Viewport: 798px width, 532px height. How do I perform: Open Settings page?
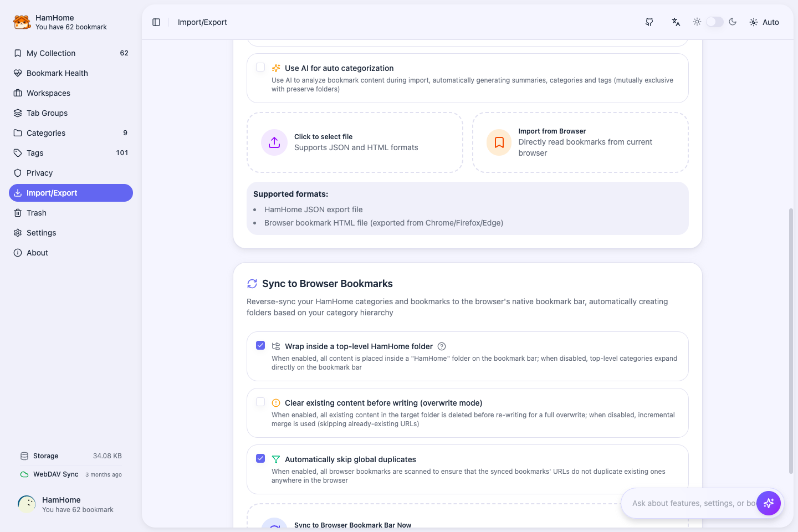(71, 233)
